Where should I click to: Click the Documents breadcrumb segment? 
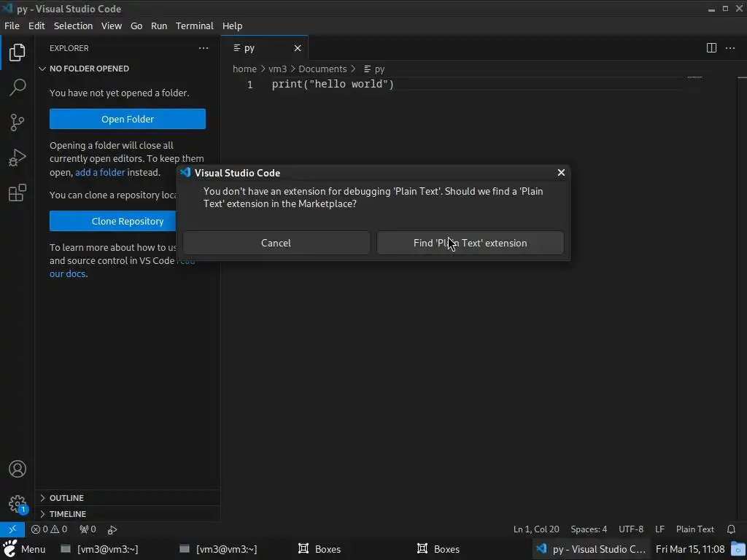coord(322,69)
